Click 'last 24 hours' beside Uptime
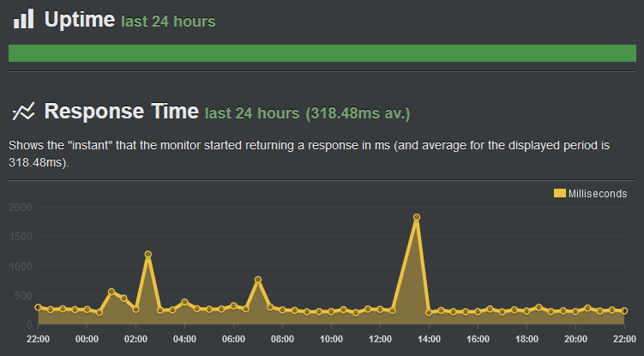Image resolution: width=644 pixels, height=356 pixels. pyautogui.click(x=168, y=21)
